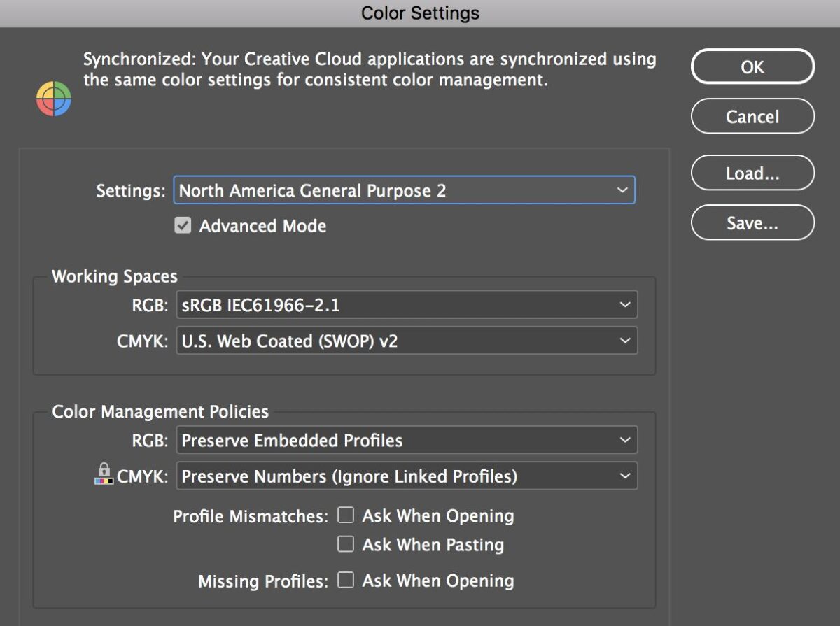Click the Color Management Policies group label
Image resolution: width=840 pixels, height=626 pixels.
point(160,411)
